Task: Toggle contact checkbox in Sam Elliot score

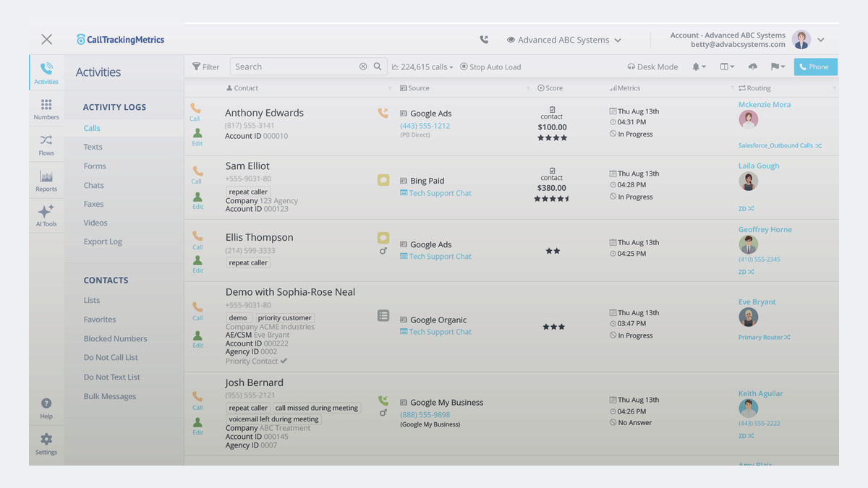Action: pos(552,171)
